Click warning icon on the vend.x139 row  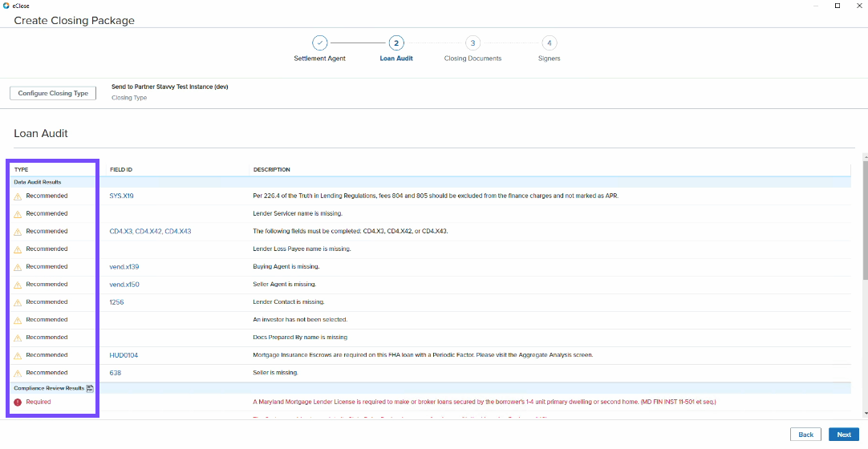tap(18, 267)
